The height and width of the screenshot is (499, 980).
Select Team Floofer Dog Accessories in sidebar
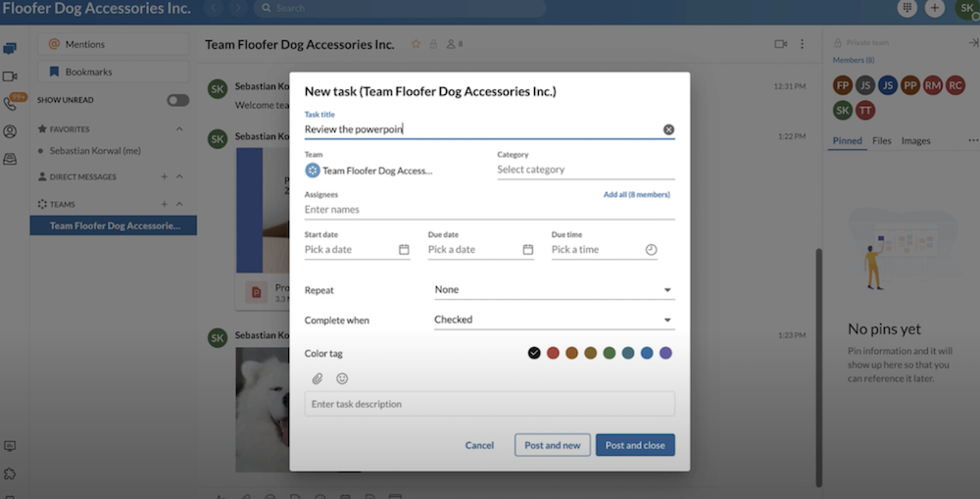pos(113,225)
